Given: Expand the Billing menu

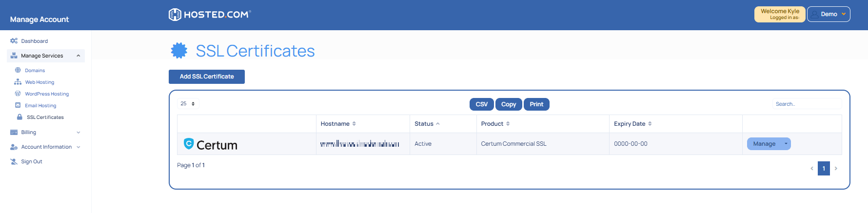Looking at the screenshot, I should pos(78,133).
